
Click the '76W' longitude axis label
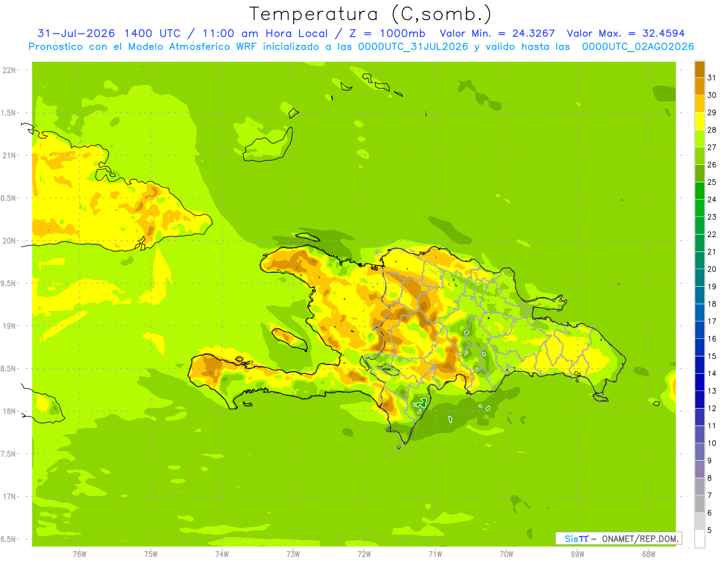coord(79,554)
